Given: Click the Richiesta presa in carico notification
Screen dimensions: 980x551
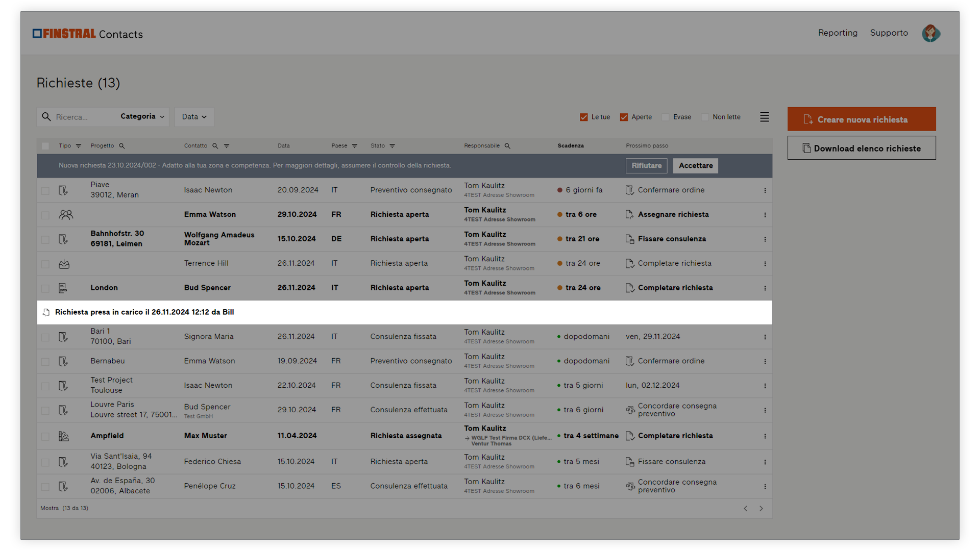Looking at the screenshot, I should coord(404,312).
